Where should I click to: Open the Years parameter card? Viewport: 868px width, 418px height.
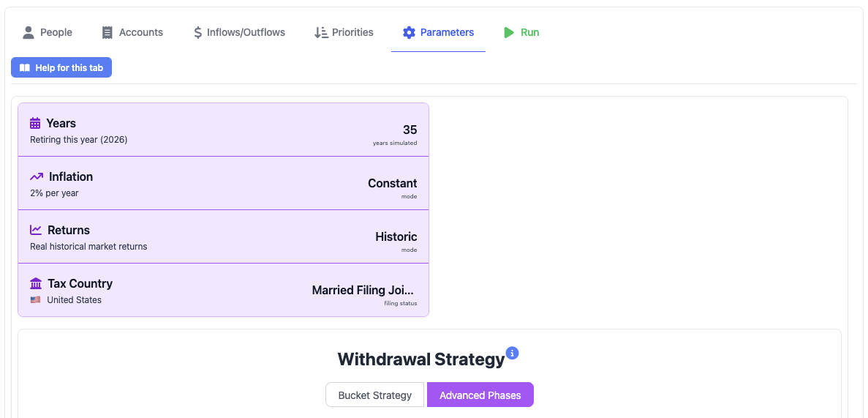click(x=223, y=130)
